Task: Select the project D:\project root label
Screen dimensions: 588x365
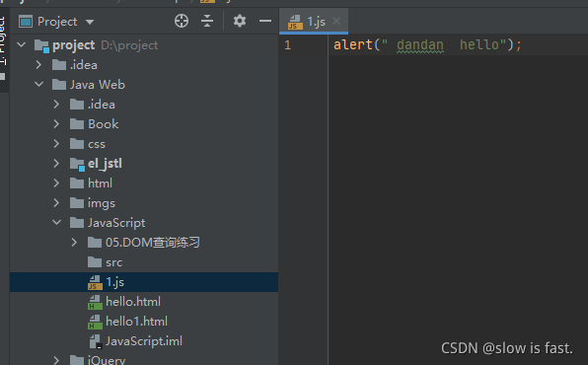Action: pos(106,45)
